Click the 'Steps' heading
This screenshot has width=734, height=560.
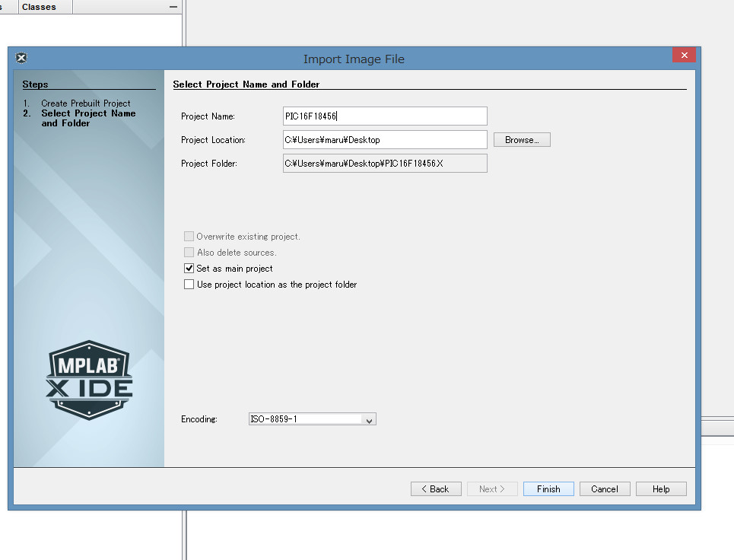(x=35, y=84)
